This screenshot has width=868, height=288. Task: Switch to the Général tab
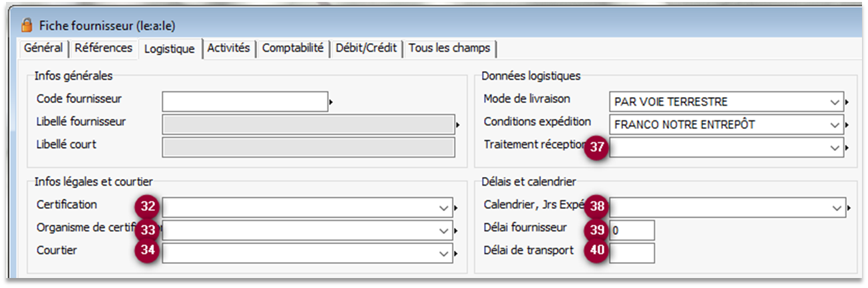(43, 49)
